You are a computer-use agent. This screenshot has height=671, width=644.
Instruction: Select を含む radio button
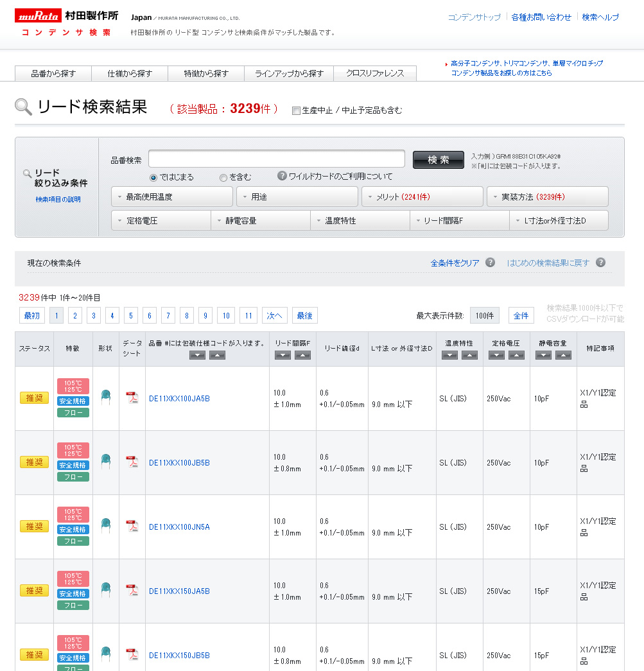223,178
